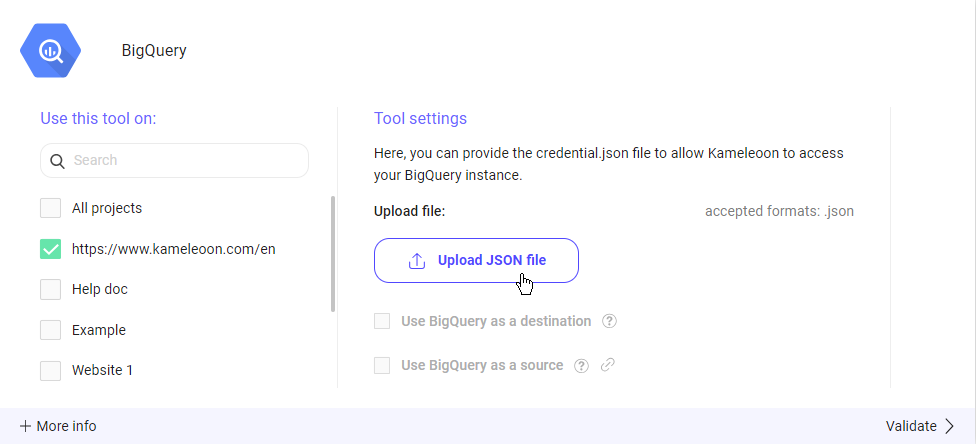Click the search magnifier icon
The image size is (976, 444).
coord(57,161)
